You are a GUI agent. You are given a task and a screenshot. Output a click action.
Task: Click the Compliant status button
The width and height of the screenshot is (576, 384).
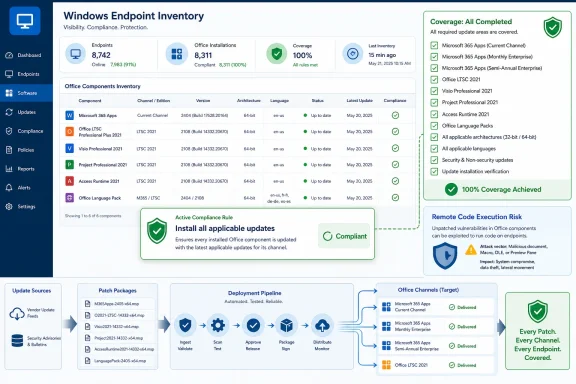point(344,236)
